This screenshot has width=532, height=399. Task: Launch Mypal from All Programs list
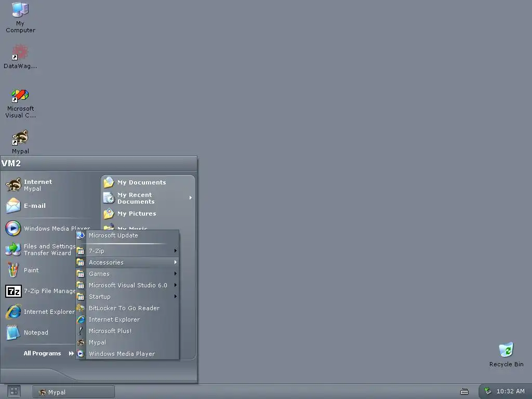[x=127, y=342]
